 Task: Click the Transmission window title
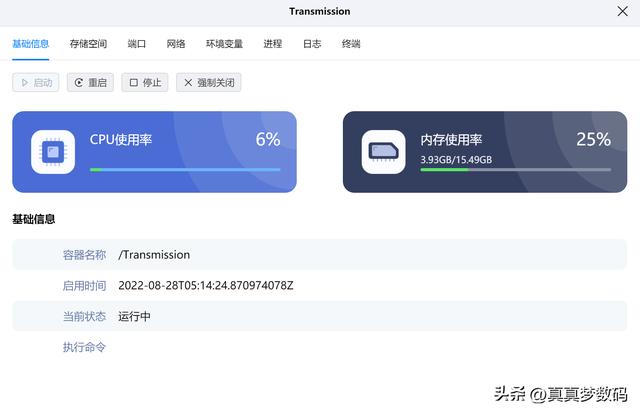coord(320,11)
